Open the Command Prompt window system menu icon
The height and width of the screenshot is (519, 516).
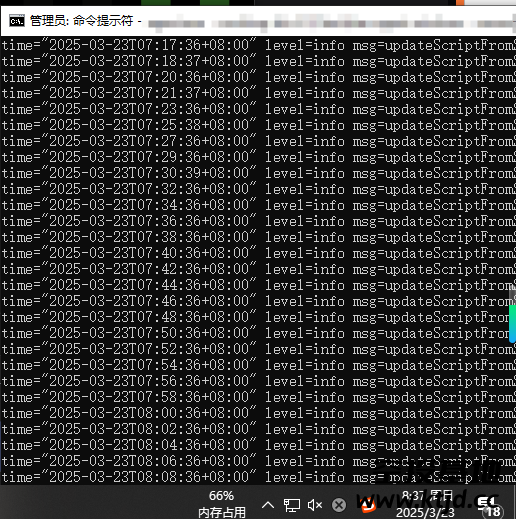point(17,21)
